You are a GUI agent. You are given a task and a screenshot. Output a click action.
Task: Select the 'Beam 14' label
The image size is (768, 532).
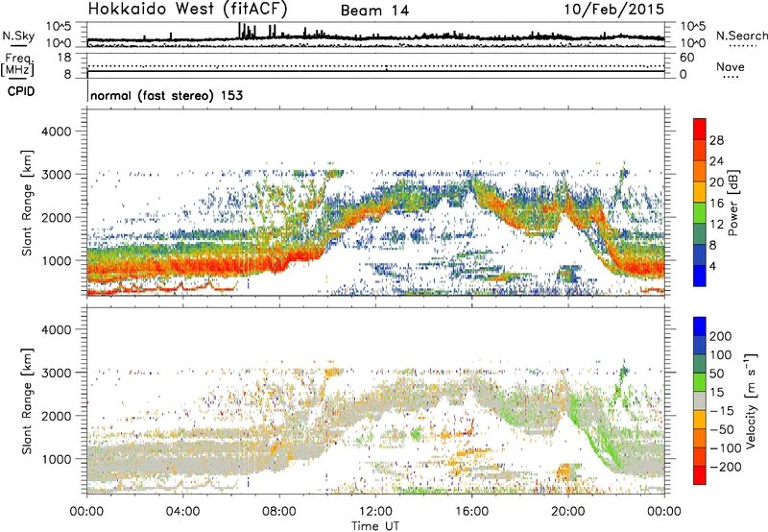pos(374,11)
